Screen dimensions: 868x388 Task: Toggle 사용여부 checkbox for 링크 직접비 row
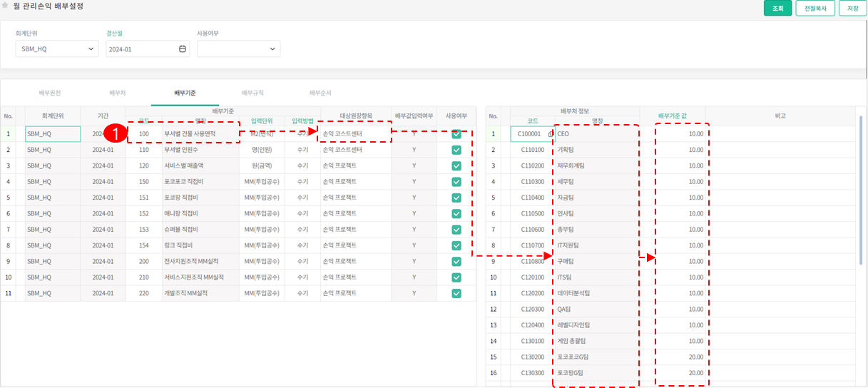(456, 245)
